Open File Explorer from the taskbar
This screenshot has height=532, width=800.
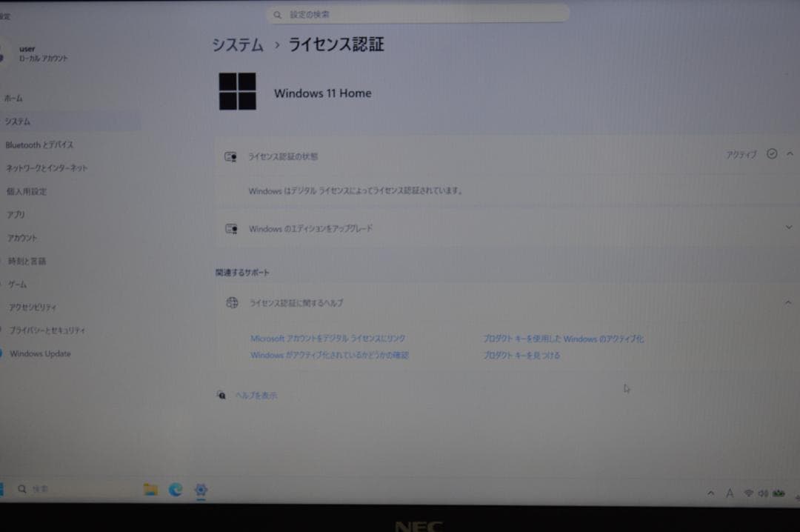[x=149, y=490]
